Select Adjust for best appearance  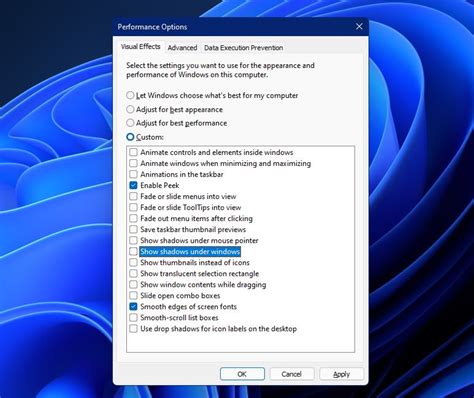pos(130,109)
